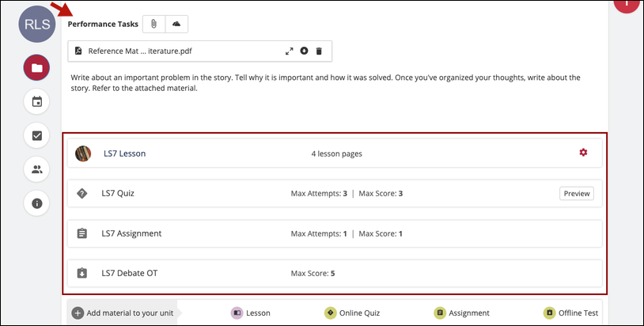Preview the LS7 Quiz
The width and height of the screenshot is (644, 326).
pyautogui.click(x=577, y=193)
